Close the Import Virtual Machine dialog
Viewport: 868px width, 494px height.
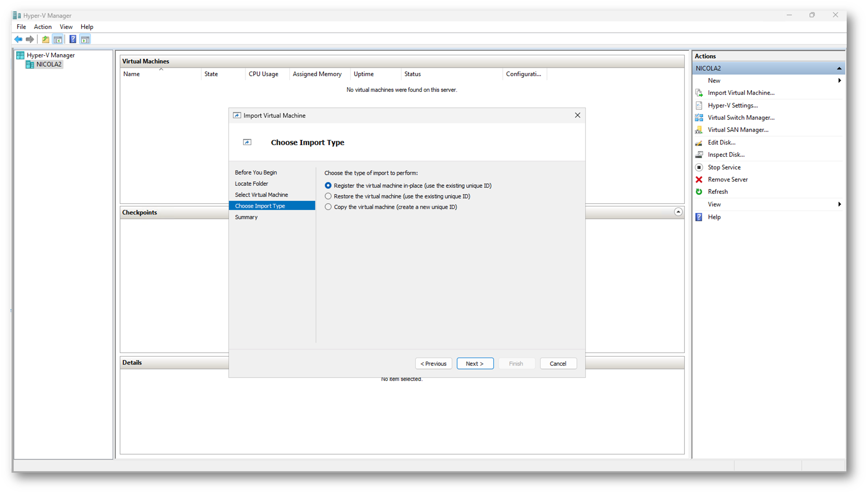(x=577, y=116)
